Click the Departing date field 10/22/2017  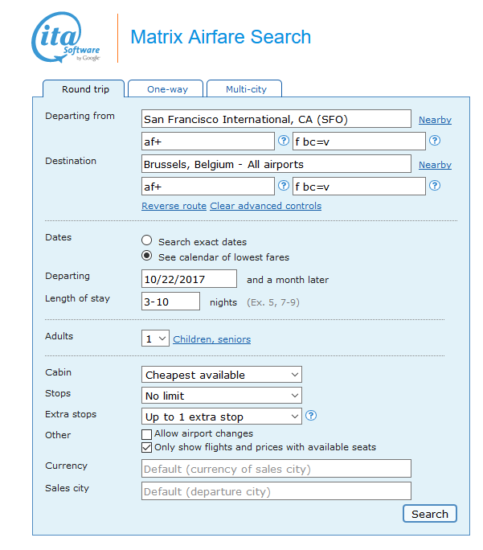click(x=189, y=279)
